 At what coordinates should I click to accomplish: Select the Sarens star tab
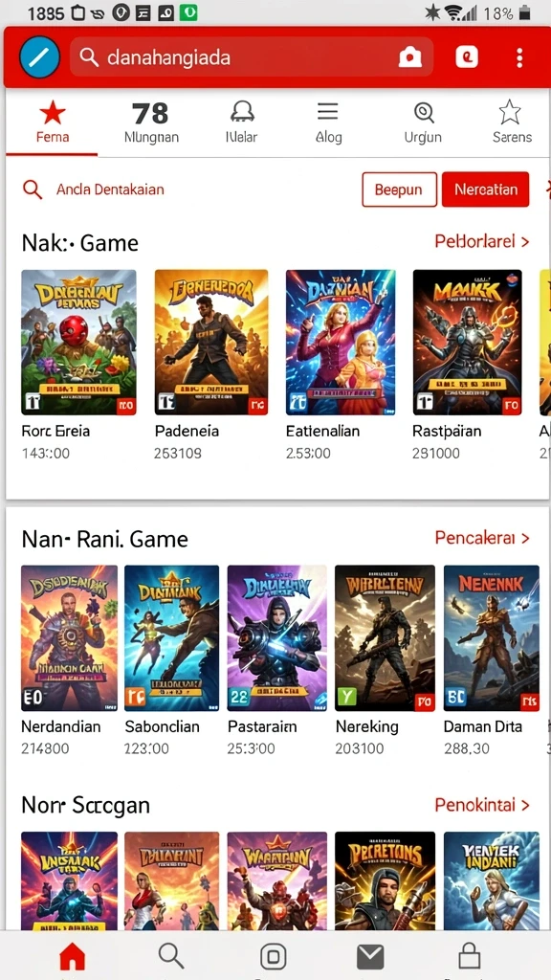(512, 123)
